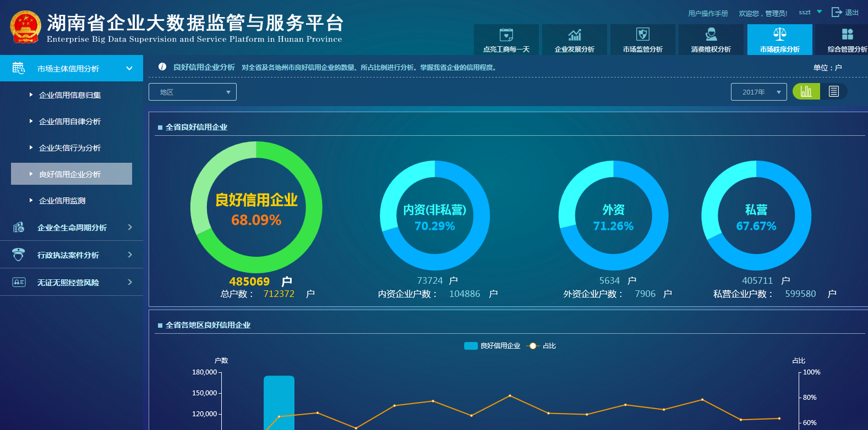Toggle the 占比 line legend marker
The height and width of the screenshot is (430, 868).
tap(532, 346)
